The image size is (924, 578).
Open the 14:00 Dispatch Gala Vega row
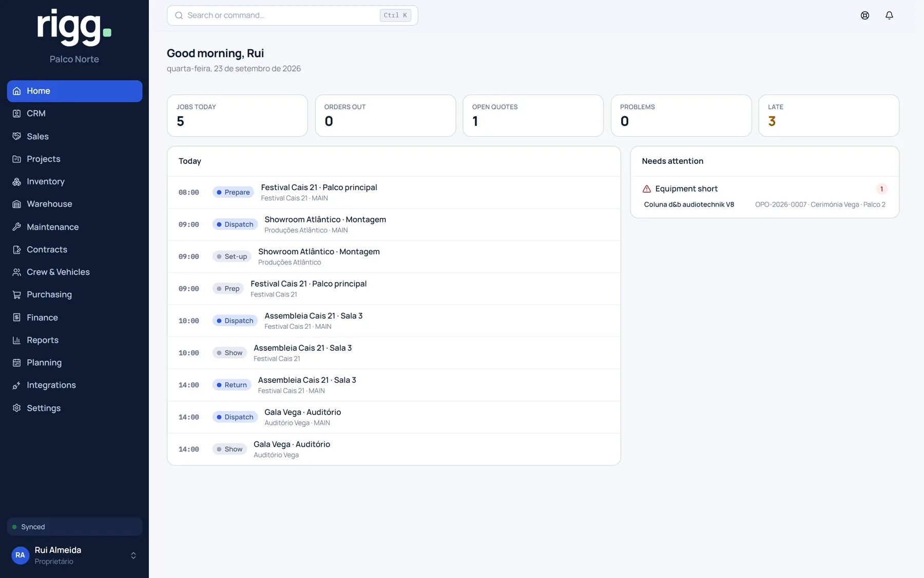pyautogui.click(x=394, y=417)
